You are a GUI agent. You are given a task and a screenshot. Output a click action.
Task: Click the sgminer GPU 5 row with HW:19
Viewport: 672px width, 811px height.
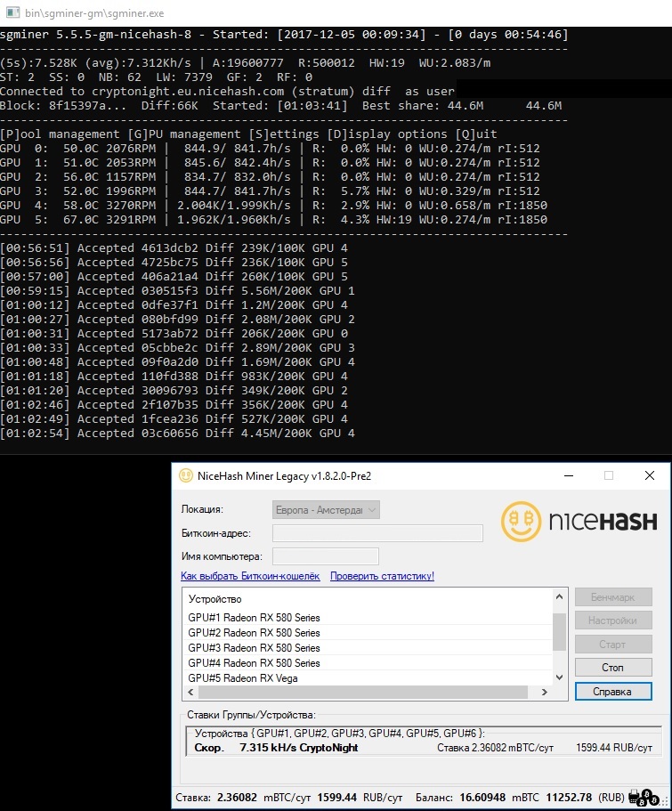coord(273,219)
